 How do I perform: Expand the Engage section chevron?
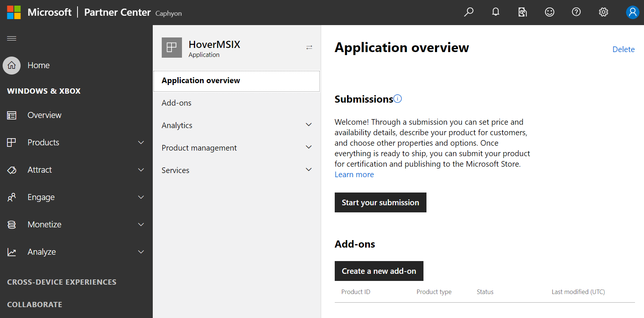point(141,197)
